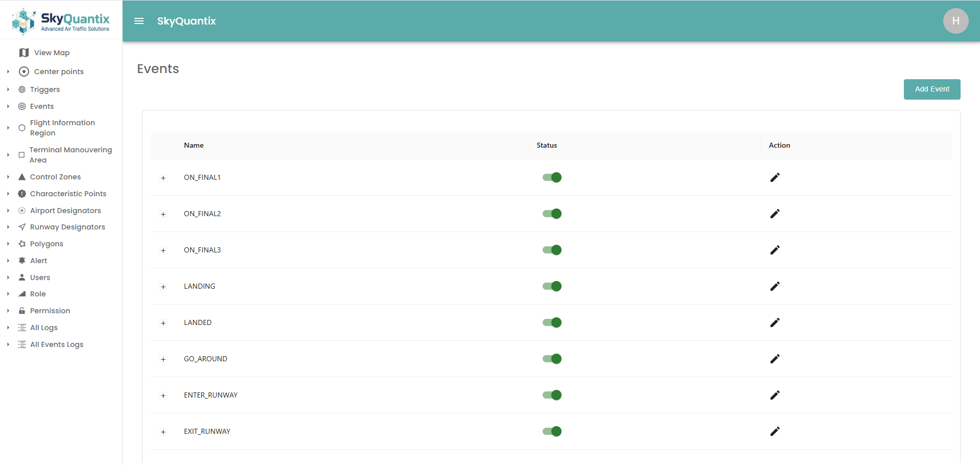The image size is (980, 465).
Task: Click the Name column header
Action: click(194, 145)
